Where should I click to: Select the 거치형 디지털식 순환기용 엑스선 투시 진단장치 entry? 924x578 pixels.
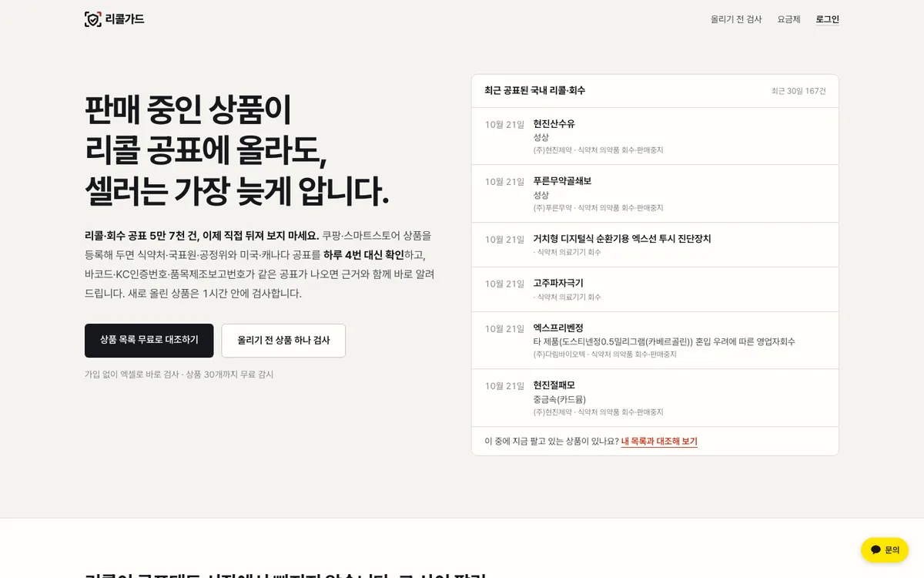pyautogui.click(x=654, y=245)
